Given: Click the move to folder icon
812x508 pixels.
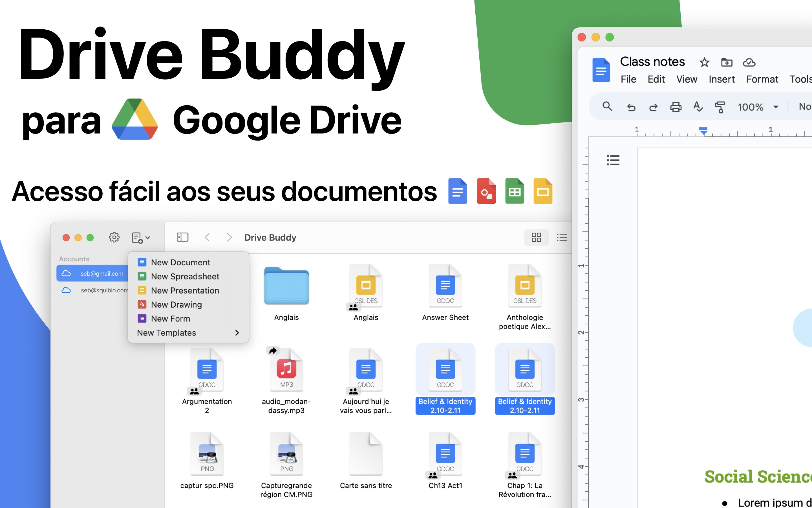Looking at the screenshot, I should 727,62.
